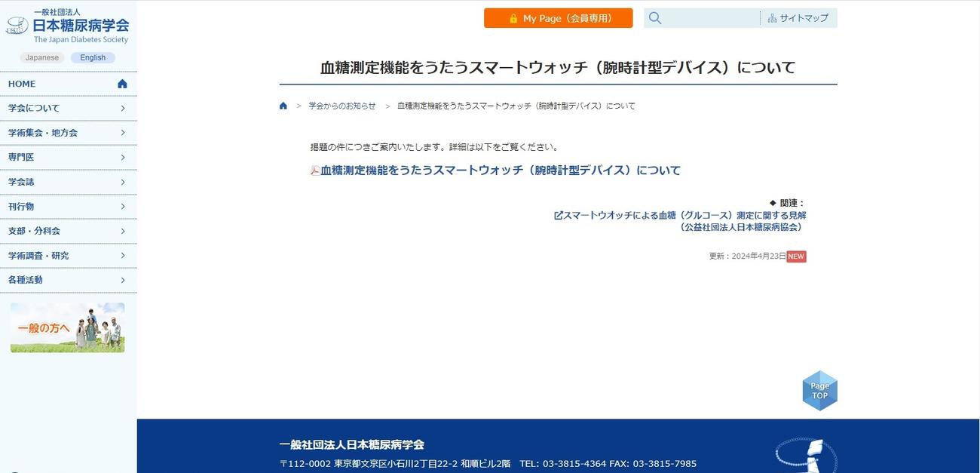Open 刊行物 menu item
Screen dimensions: 980x473
pos(69,207)
